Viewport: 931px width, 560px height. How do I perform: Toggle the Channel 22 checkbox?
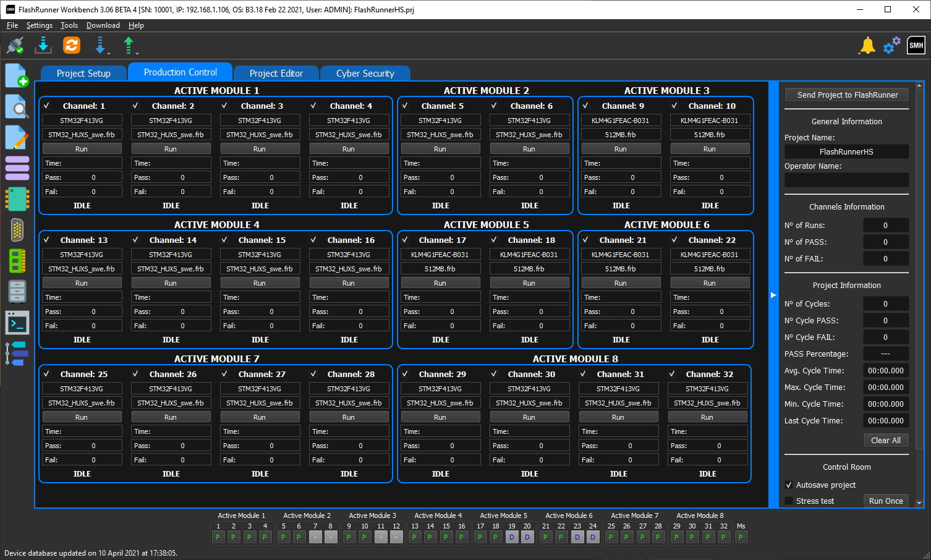click(674, 240)
